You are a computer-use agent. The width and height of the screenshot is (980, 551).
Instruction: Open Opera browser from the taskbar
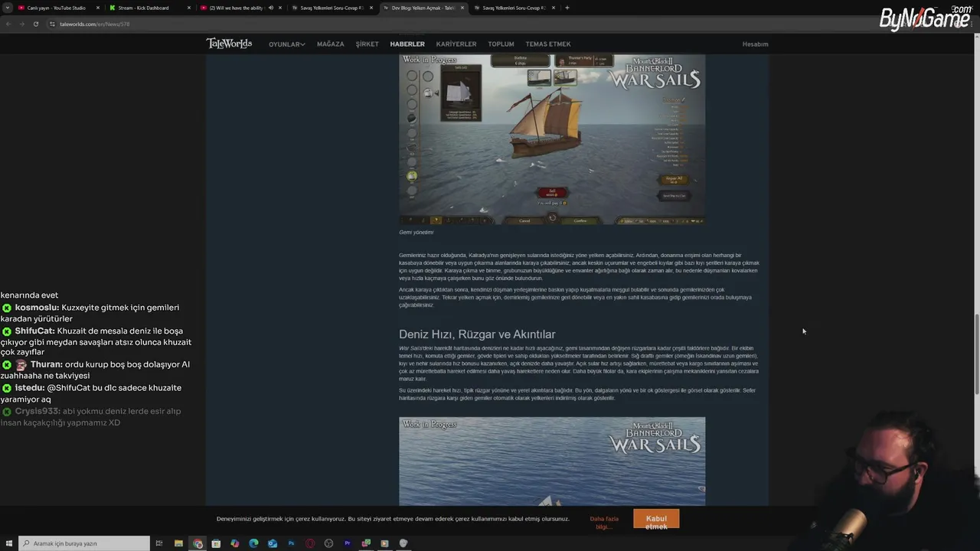pyautogui.click(x=310, y=543)
